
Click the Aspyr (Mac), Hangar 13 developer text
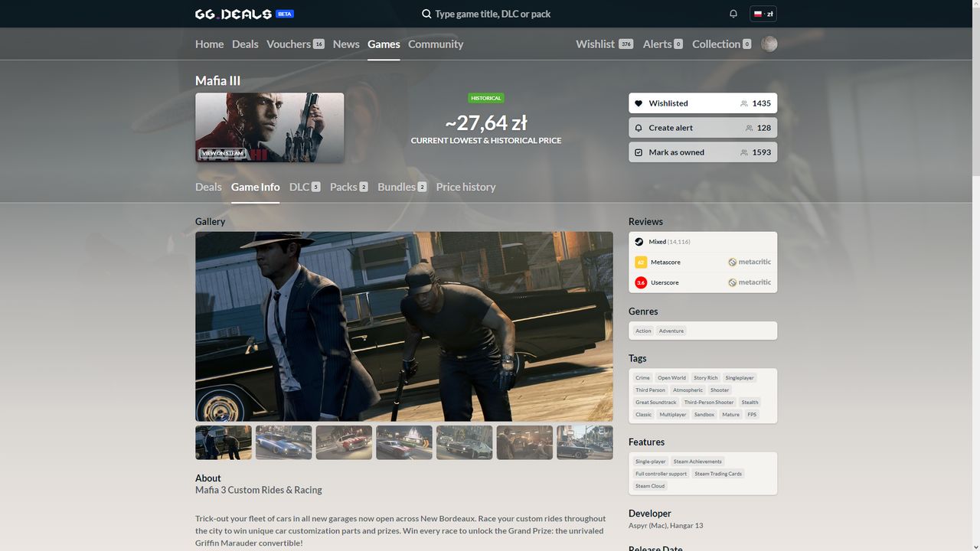pyautogui.click(x=666, y=526)
